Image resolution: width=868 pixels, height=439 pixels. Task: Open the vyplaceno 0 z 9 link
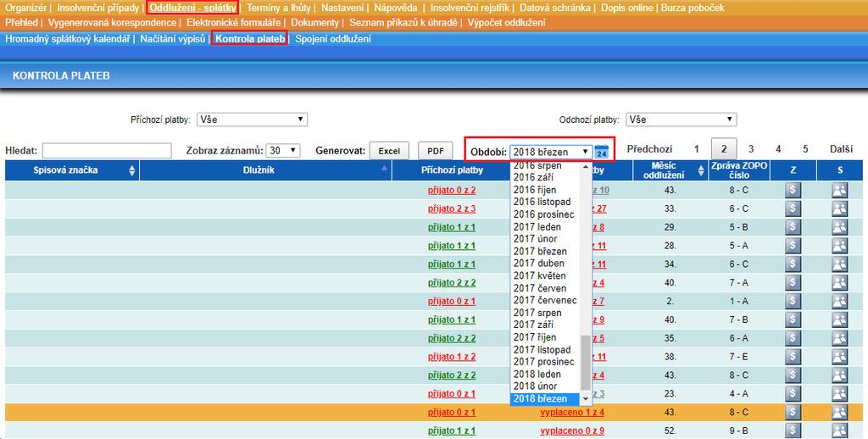(572, 431)
